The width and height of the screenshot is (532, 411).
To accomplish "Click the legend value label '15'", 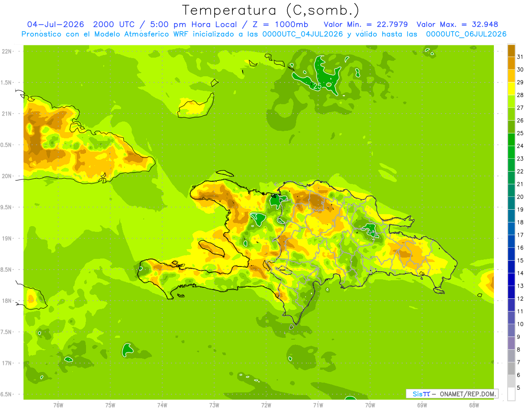I will pos(520,260).
